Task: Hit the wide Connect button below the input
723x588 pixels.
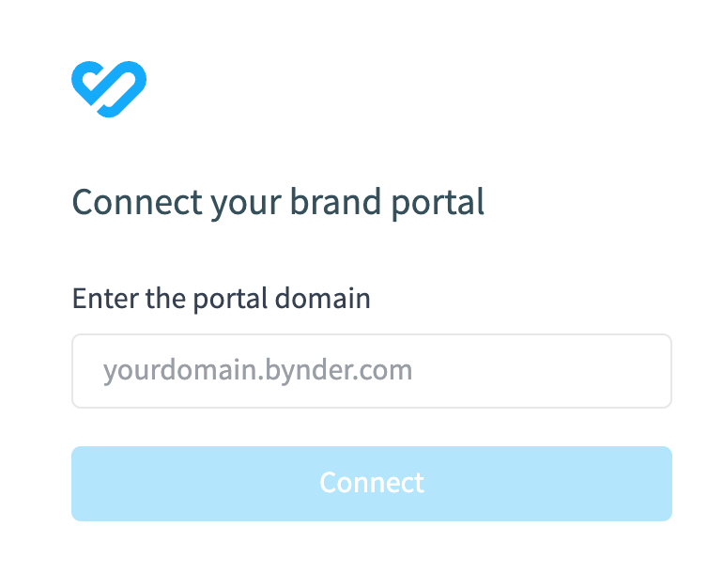Action: [371, 483]
